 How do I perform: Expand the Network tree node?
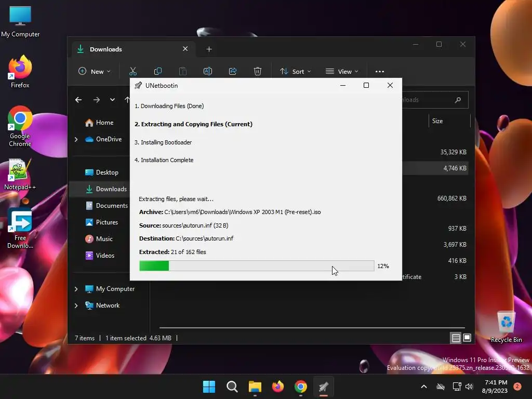pos(76,305)
